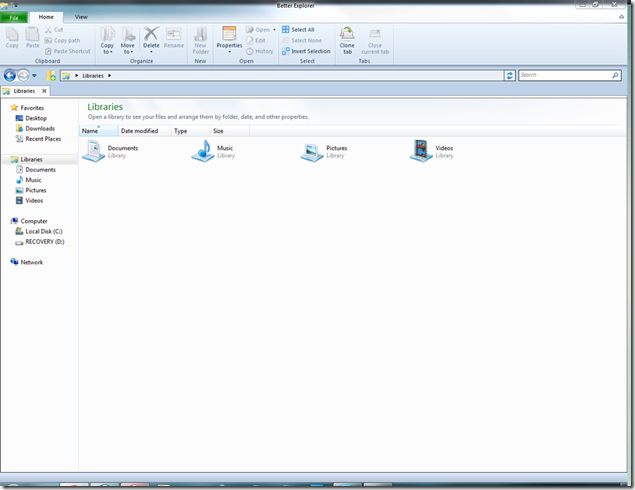Select Computer in navigation pane
This screenshot has height=490, width=635.
[29, 221]
